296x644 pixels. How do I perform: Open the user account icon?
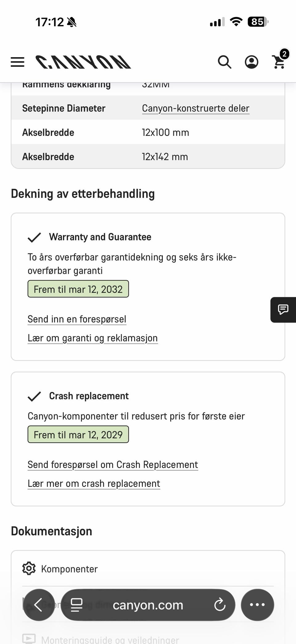[252, 62]
